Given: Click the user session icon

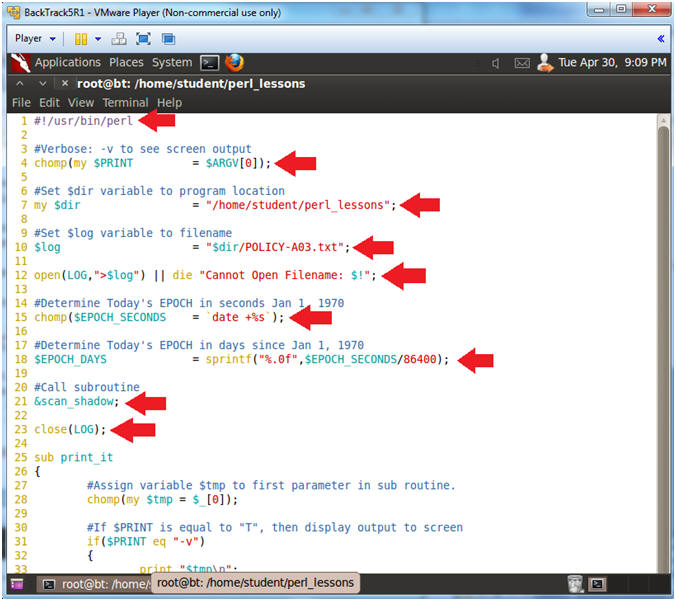Looking at the screenshot, I should (545, 63).
